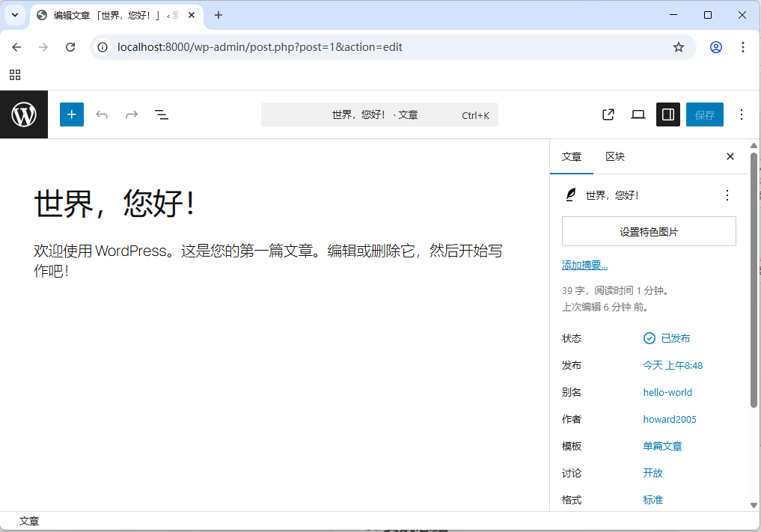This screenshot has height=532, width=761.
Task: Open the device preview icon
Action: pos(638,114)
